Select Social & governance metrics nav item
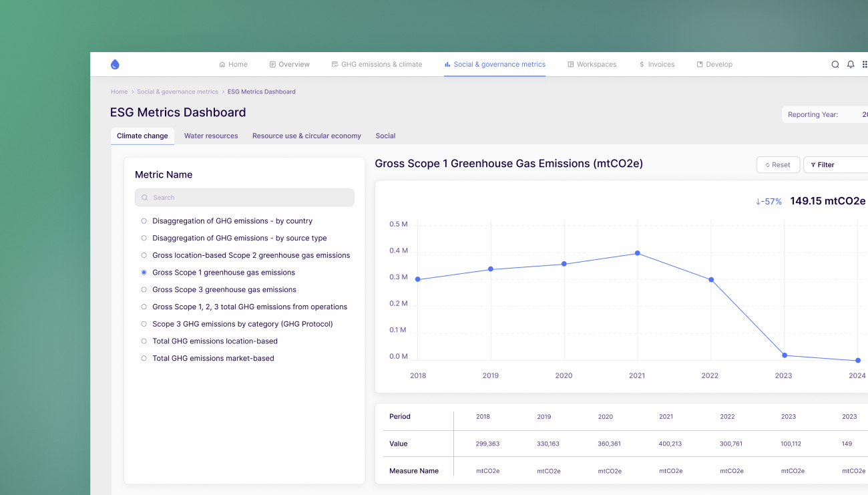 coord(495,64)
